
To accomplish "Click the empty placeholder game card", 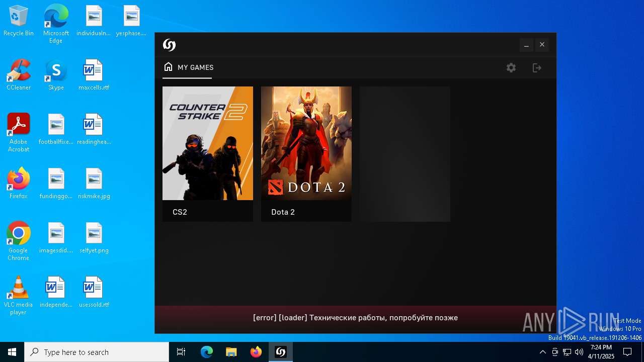I will (405, 154).
